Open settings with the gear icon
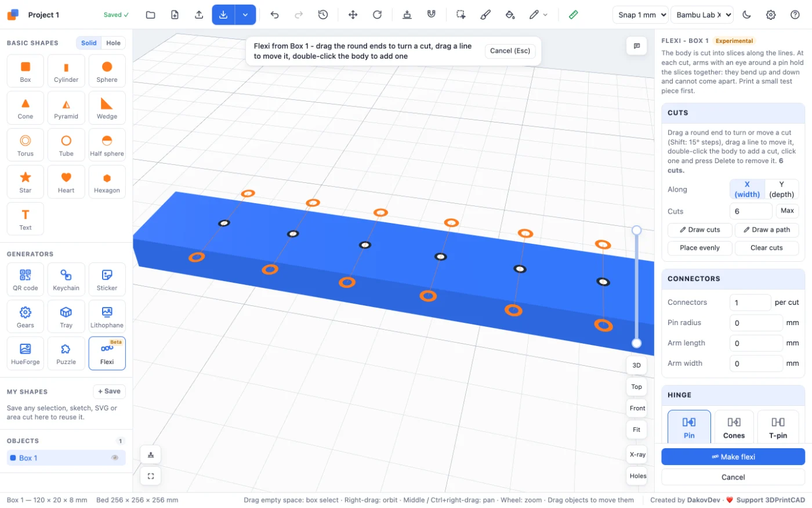 pyautogui.click(x=771, y=15)
